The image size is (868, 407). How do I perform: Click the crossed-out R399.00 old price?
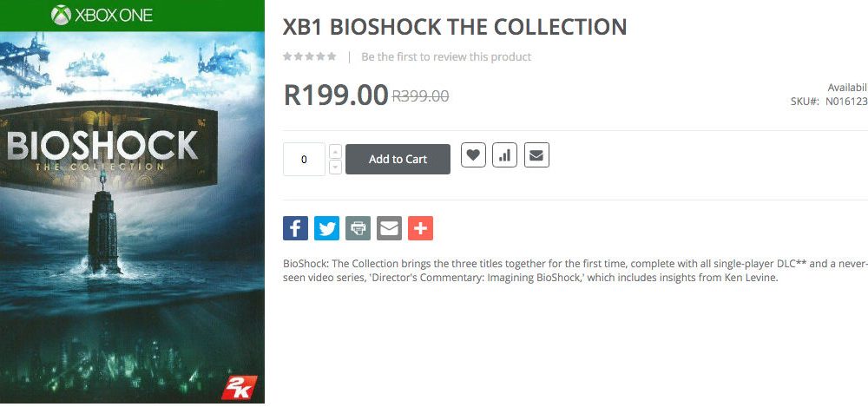point(420,96)
